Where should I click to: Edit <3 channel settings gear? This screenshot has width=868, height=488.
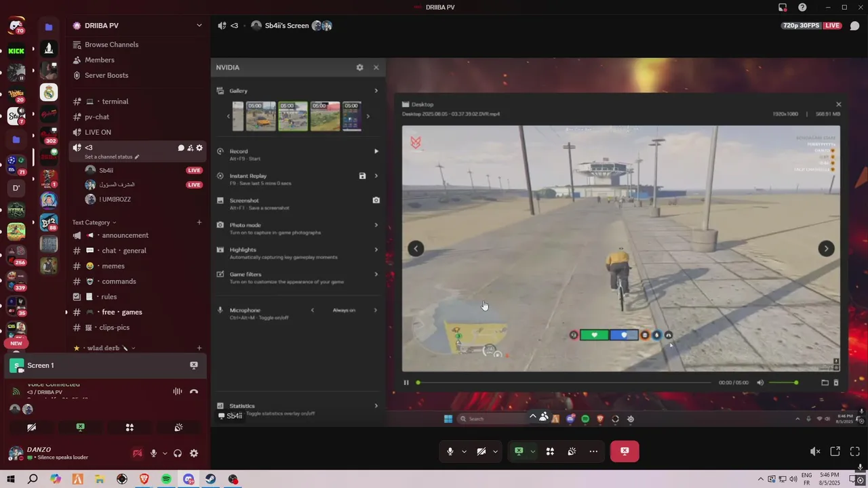(199, 148)
